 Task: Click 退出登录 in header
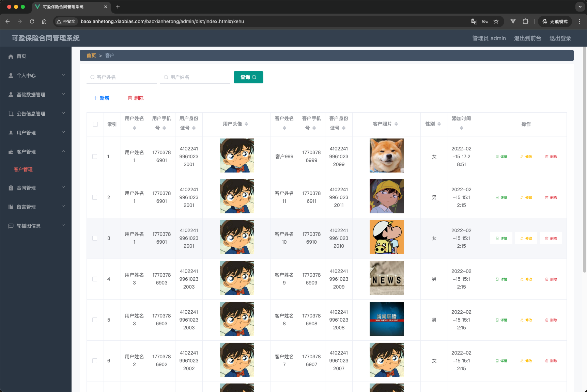point(560,38)
